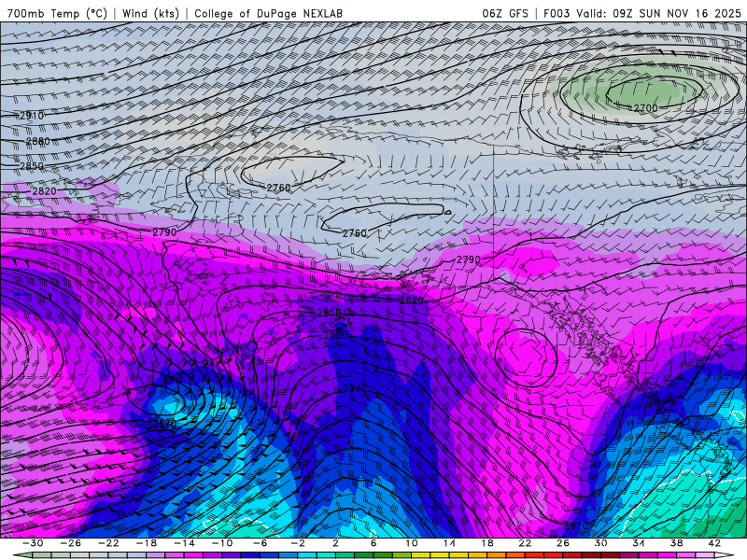Click the 2700 contour label in the green low
747x560 pixels.
(x=645, y=108)
